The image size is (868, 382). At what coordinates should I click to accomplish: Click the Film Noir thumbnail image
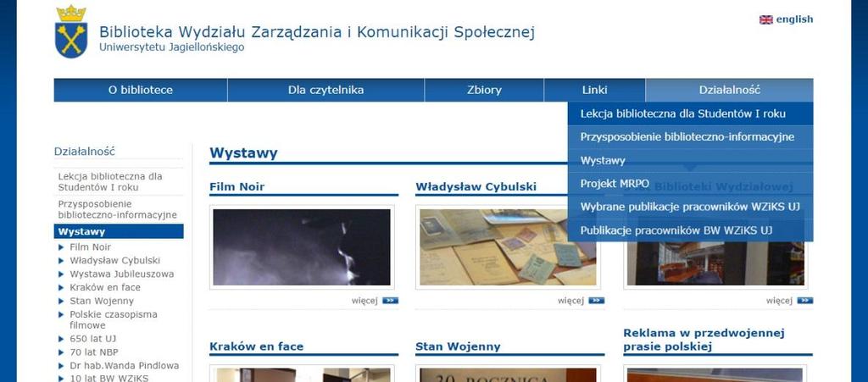[302, 247]
